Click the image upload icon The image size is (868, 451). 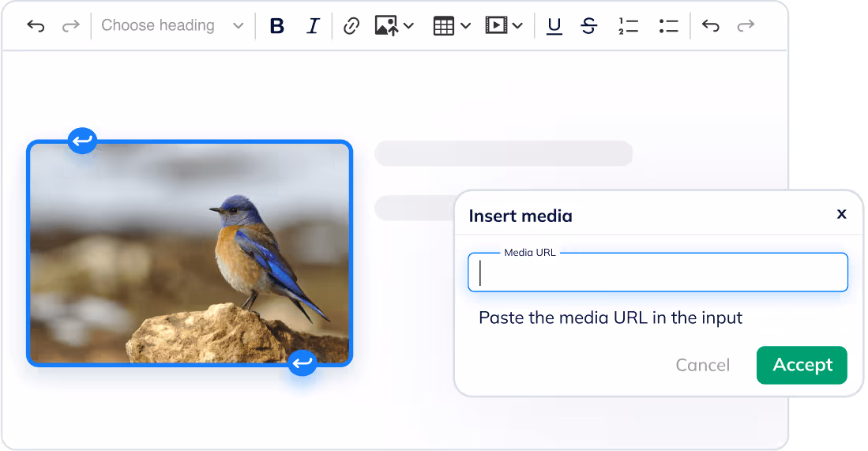(x=386, y=26)
